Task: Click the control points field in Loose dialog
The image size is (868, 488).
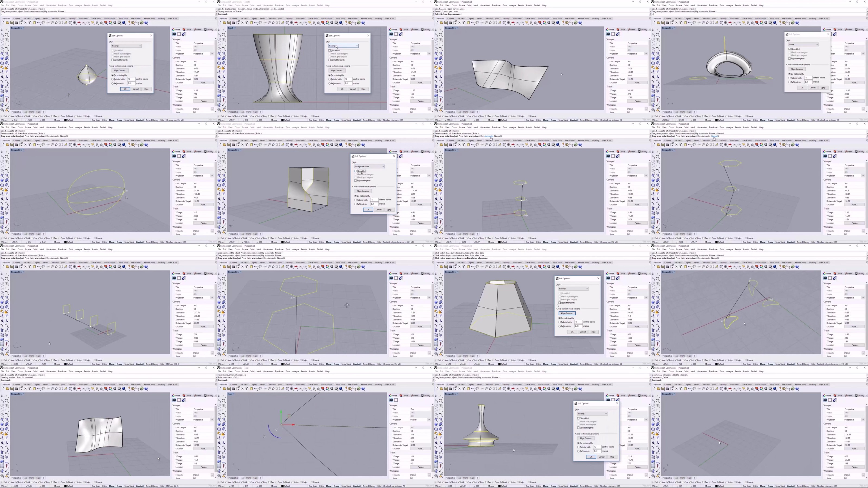Action: point(808,78)
